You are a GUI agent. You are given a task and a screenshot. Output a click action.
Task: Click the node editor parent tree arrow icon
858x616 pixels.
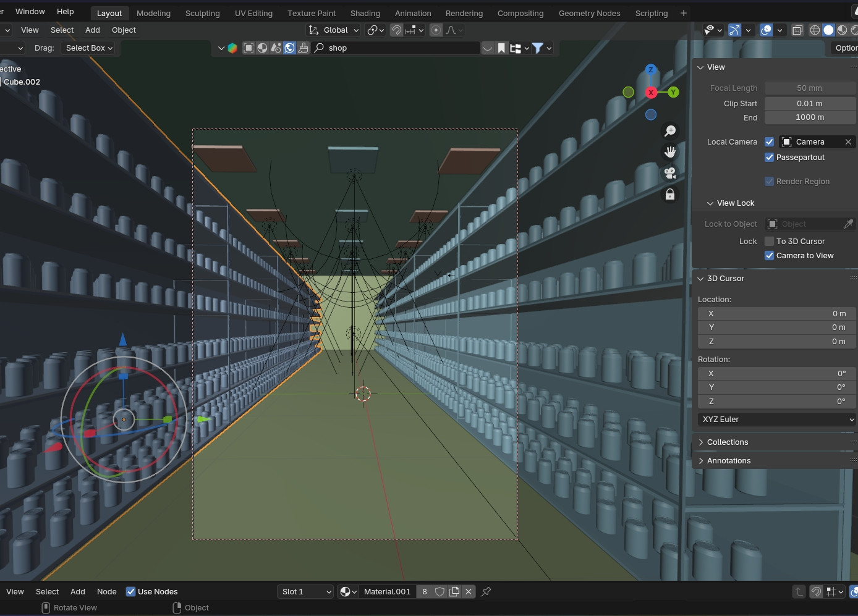pos(799,591)
